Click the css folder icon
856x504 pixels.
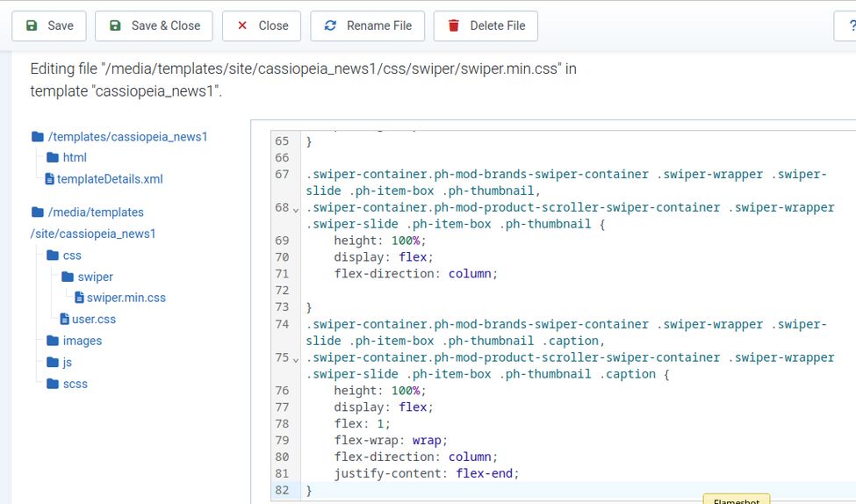(x=53, y=256)
